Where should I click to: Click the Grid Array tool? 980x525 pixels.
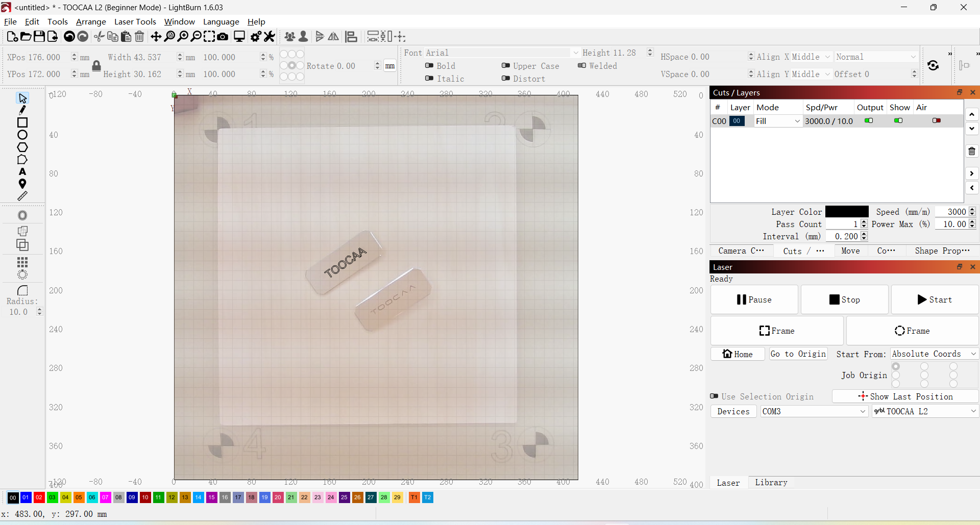click(22, 262)
